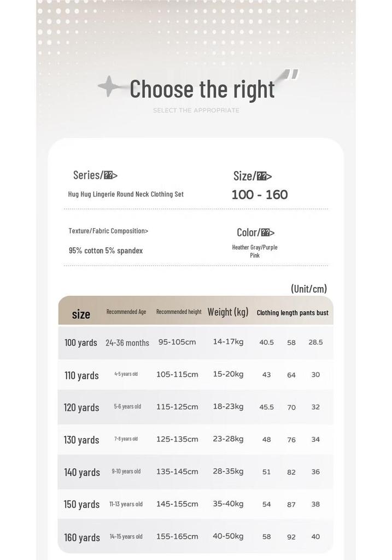Click the 115-125cm height cell
The height and width of the screenshot is (560, 392).
(177, 407)
